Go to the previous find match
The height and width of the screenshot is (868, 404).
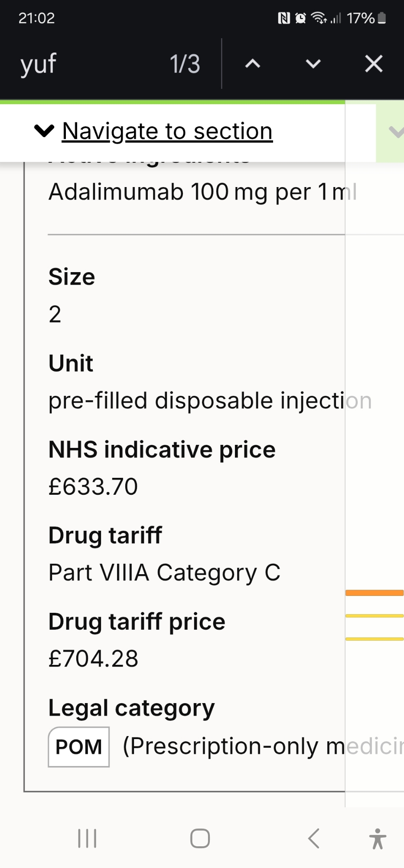point(253,64)
